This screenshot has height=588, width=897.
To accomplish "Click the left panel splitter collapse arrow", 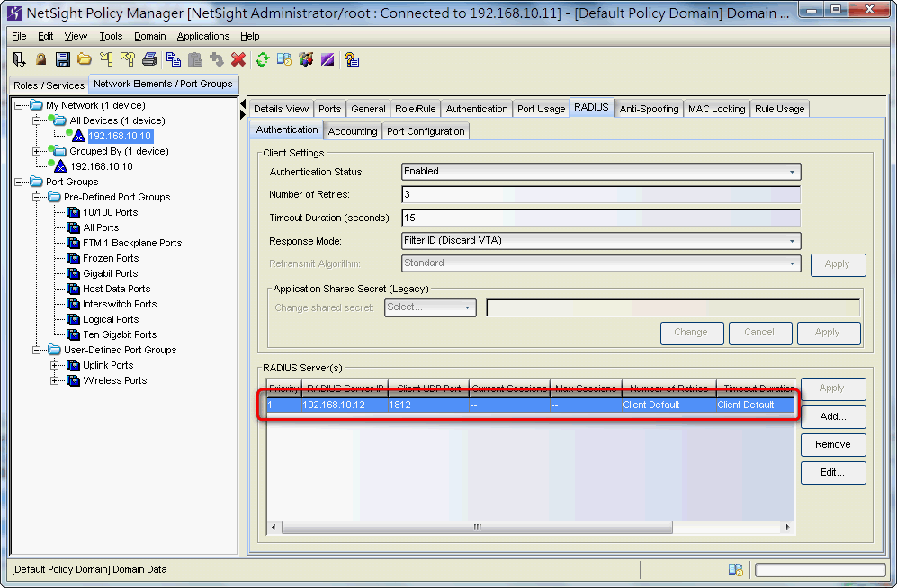I will pyautogui.click(x=243, y=104).
